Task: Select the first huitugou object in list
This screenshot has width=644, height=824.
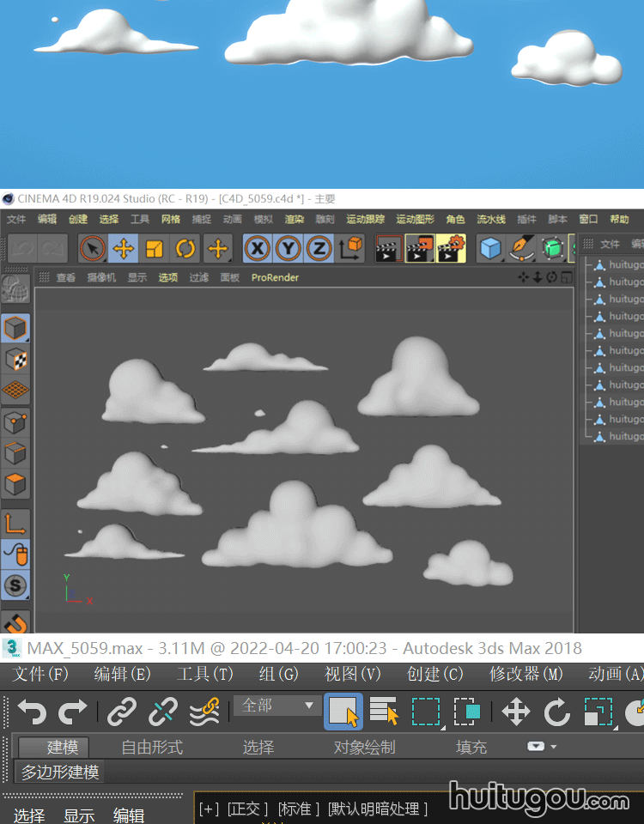Action: pyautogui.click(x=625, y=265)
